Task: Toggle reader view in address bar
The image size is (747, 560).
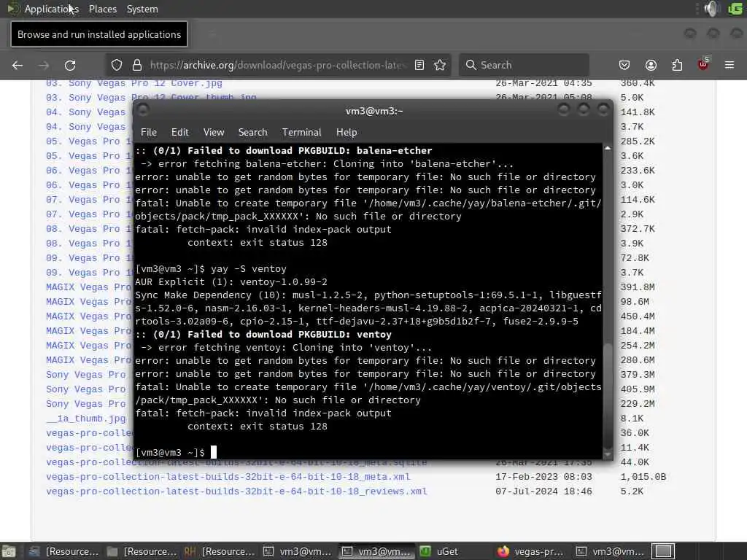Action: click(x=419, y=65)
